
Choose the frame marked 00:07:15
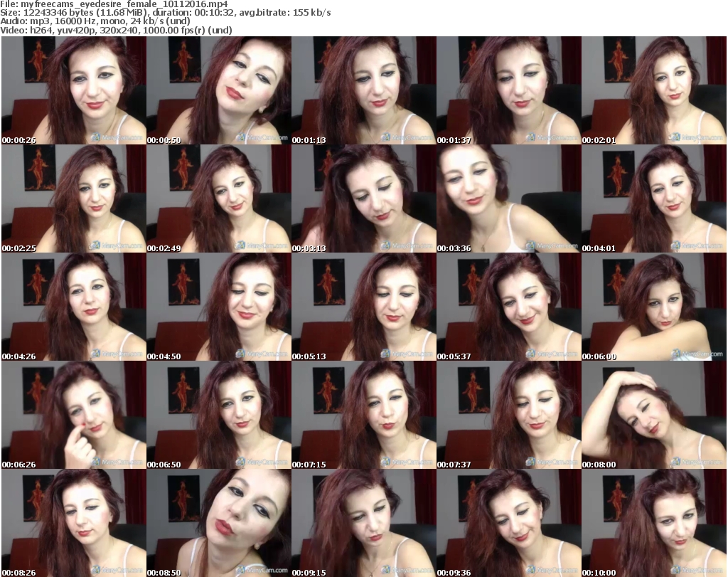(x=363, y=415)
